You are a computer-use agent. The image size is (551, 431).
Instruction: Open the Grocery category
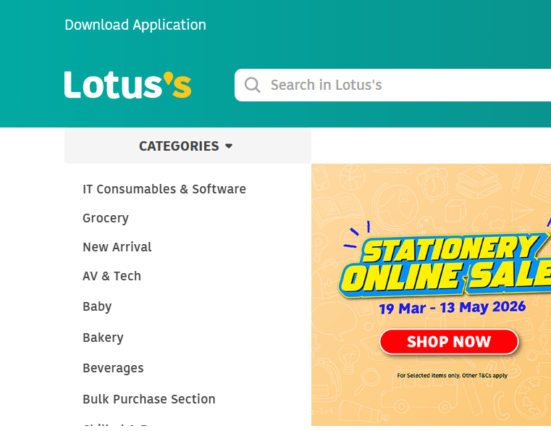click(105, 218)
